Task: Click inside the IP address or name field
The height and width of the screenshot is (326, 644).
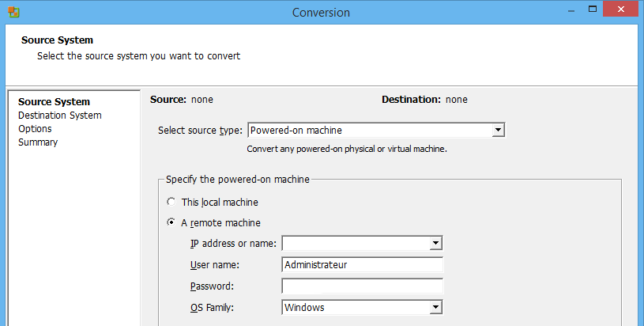Action: pos(355,244)
